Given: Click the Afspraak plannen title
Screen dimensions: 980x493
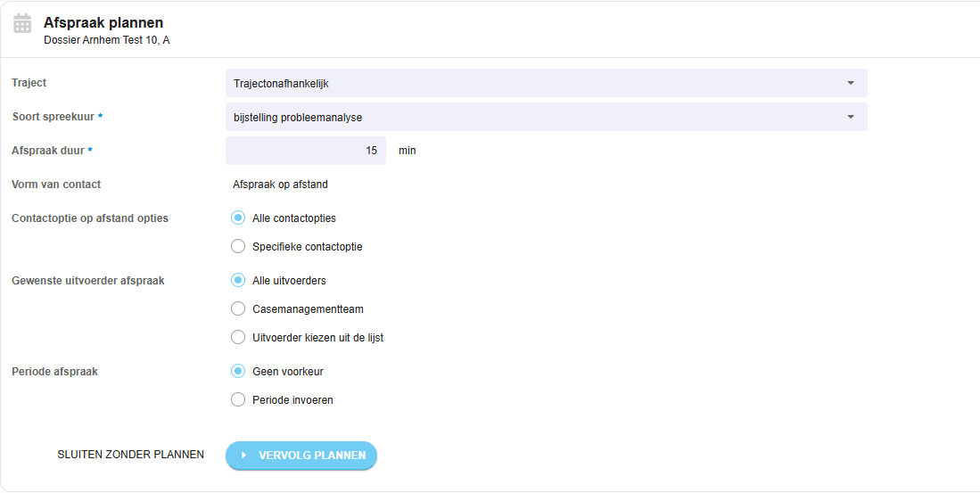Looking at the screenshot, I should (103, 23).
